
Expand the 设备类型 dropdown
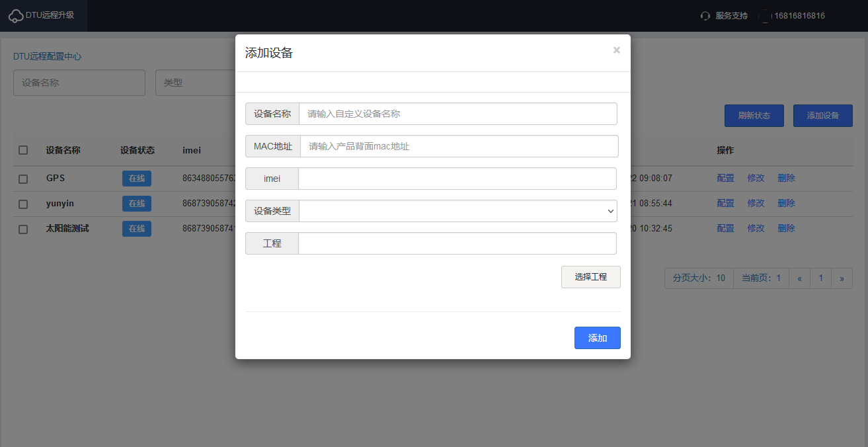coord(457,211)
